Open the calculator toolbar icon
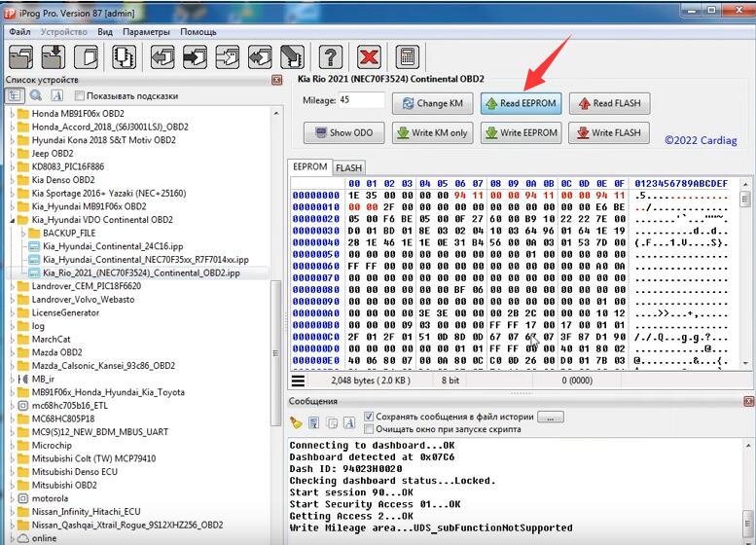Viewport: 756px width, 545px height. point(408,57)
